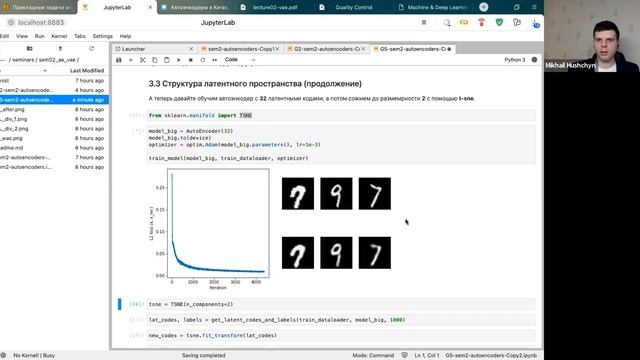The height and width of the screenshot is (360, 640).
Task: Sort files by the Last Modified column header
Action: pos(87,71)
